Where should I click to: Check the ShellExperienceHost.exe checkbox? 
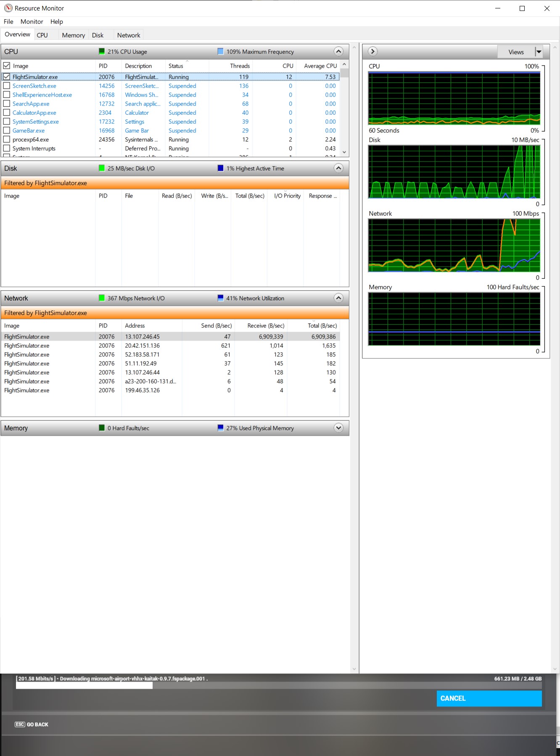tap(7, 95)
